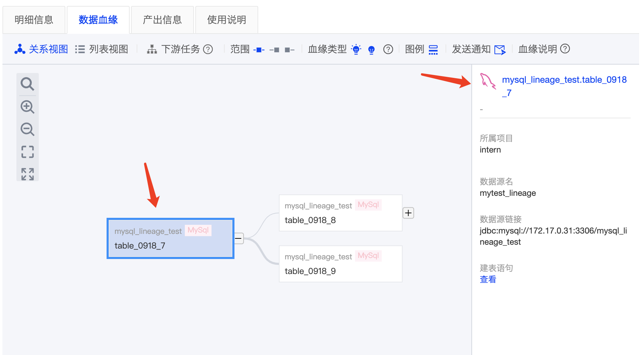Enter fullscreen graph mode
Screen dimensions: 644x355
[27, 174]
